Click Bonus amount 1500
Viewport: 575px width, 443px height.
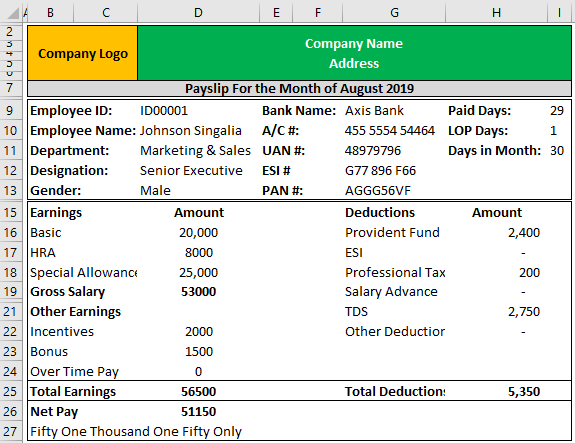pyautogui.click(x=198, y=352)
